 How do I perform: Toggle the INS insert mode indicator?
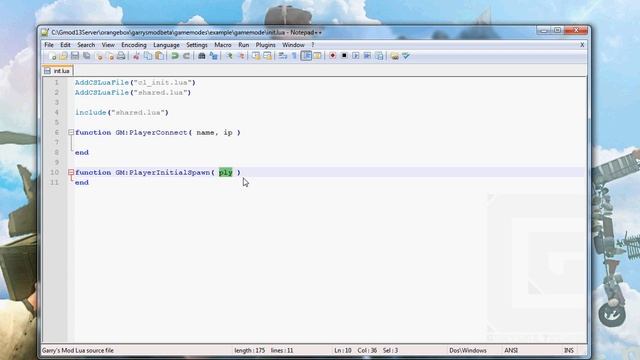point(569,351)
